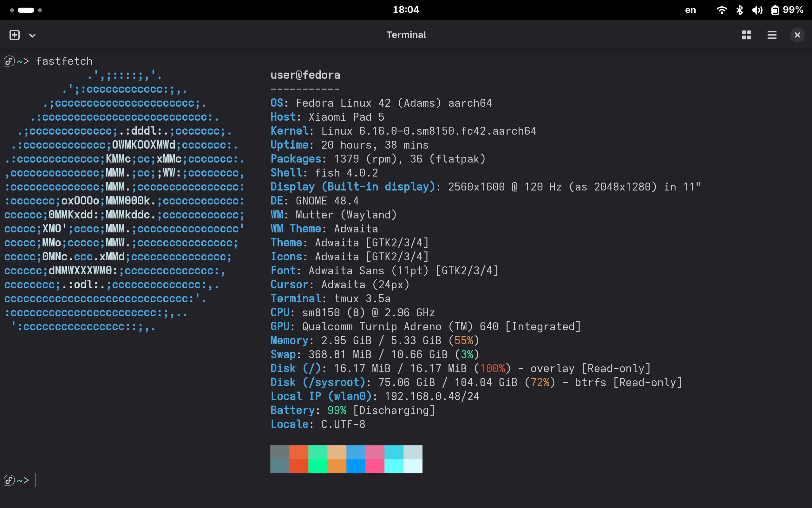Click the Terminal tmux 3.5a value
The image size is (812, 508).
pos(362,298)
